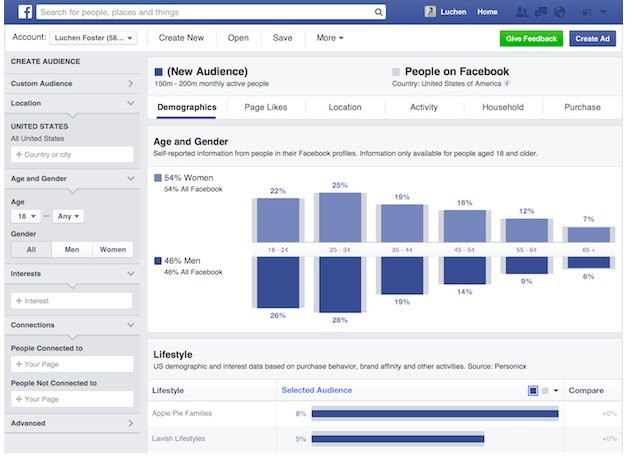Select All gender option
This screenshot has height=463, width=636.
31,250
